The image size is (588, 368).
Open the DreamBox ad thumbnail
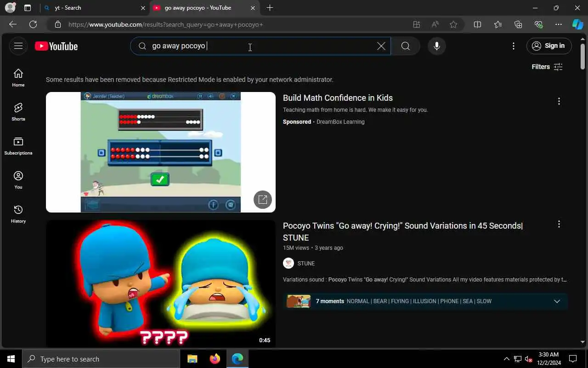tap(161, 152)
